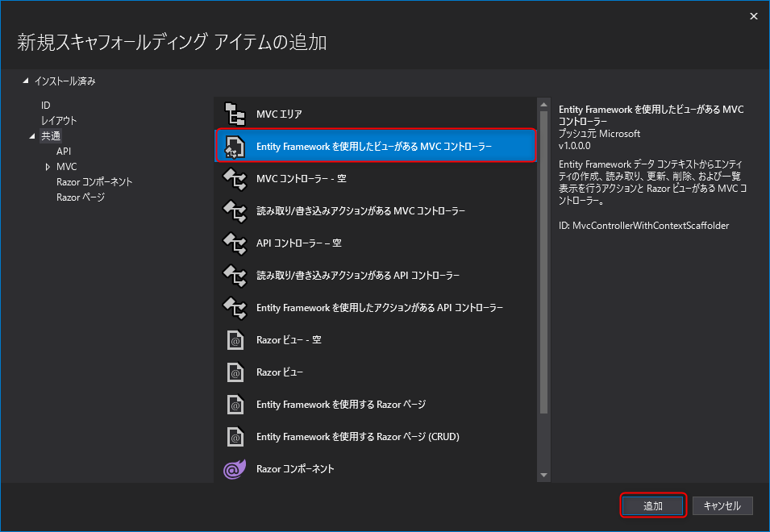770x532 pixels.
Task: Click the list scrollbar down arrow
Action: point(543,475)
